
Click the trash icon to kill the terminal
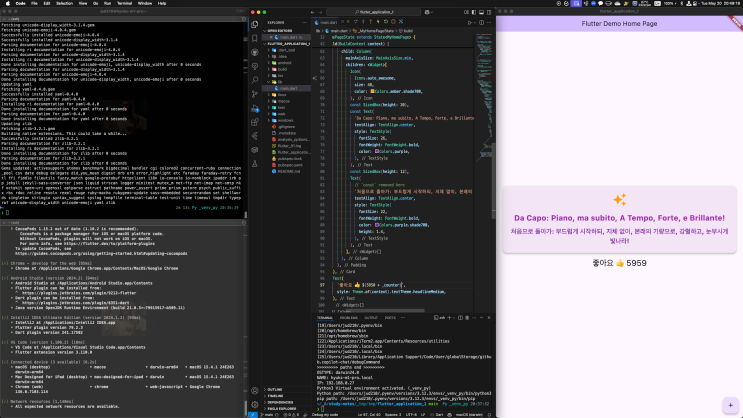coord(467,318)
